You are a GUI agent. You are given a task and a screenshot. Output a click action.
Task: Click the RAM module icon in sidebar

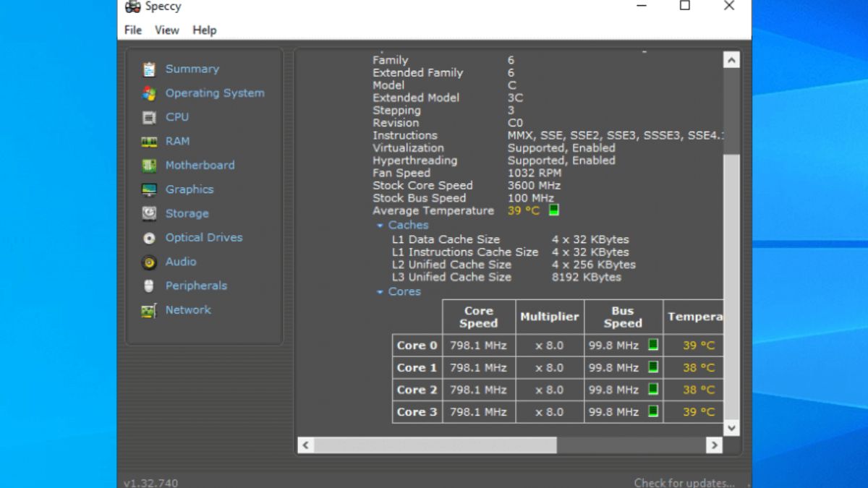pos(149,142)
